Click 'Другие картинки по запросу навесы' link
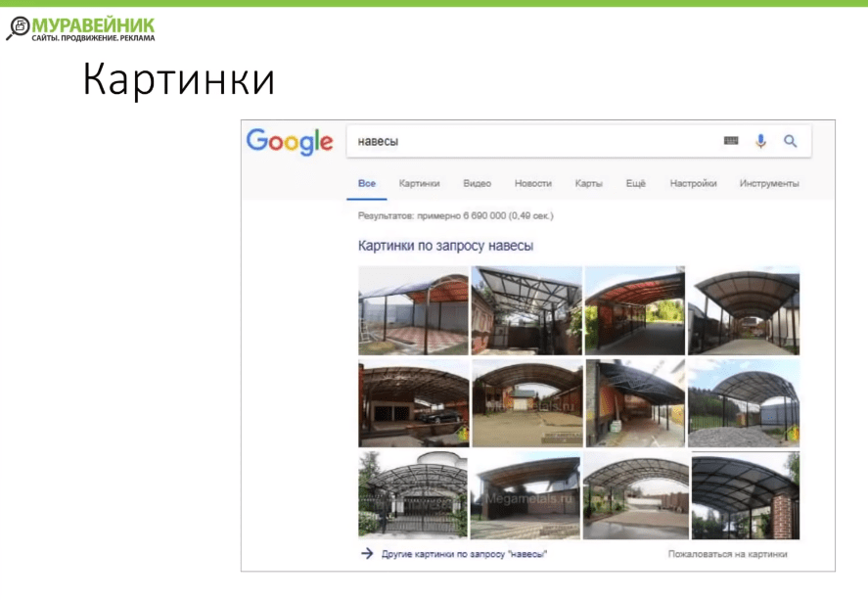This screenshot has width=868, height=600. tap(464, 554)
